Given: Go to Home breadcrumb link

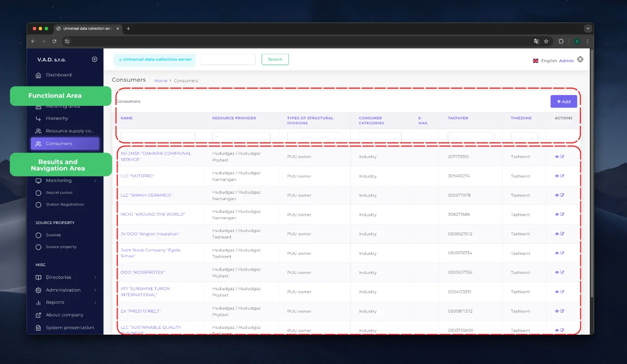Looking at the screenshot, I should [x=161, y=80].
